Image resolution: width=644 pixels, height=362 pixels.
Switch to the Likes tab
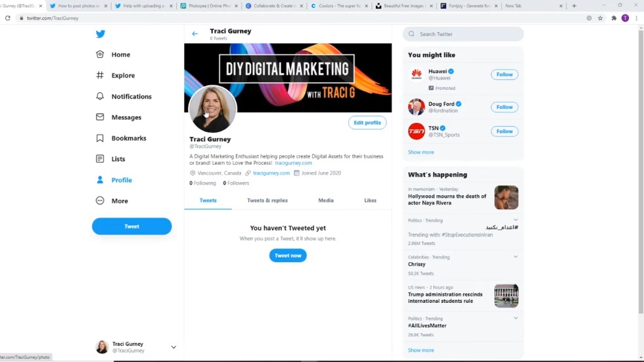point(370,200)
